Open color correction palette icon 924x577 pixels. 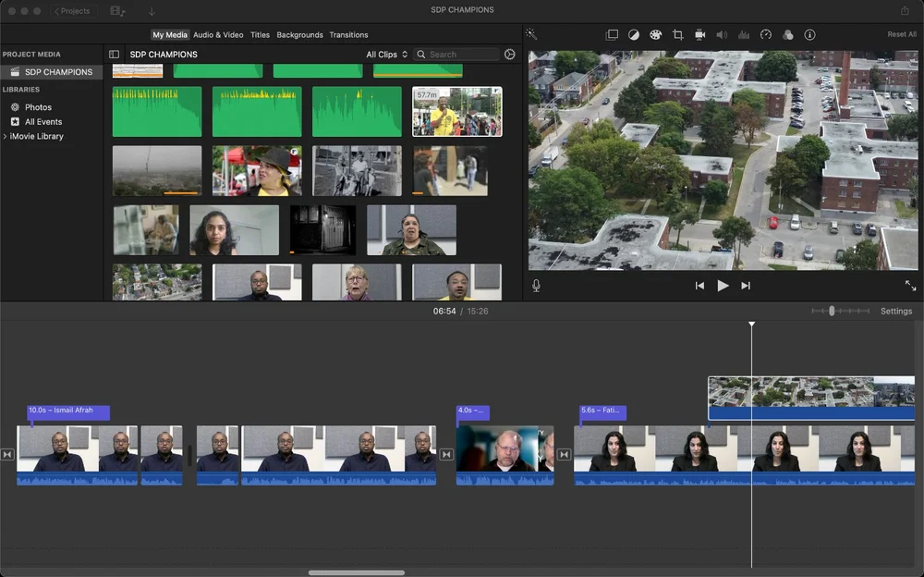[655, 35]
